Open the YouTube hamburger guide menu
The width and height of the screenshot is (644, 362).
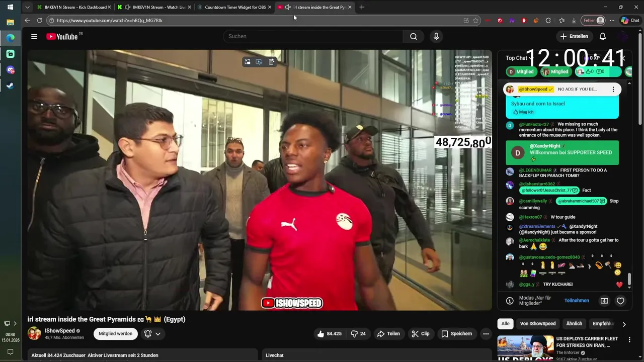(x=34, y=36)
